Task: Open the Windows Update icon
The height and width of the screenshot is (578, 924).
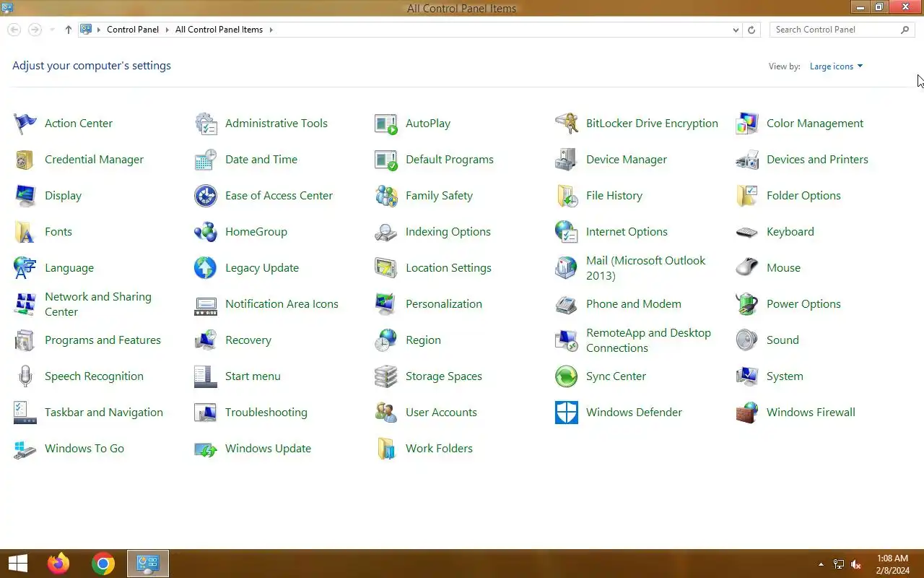Action: coord(206,449)
